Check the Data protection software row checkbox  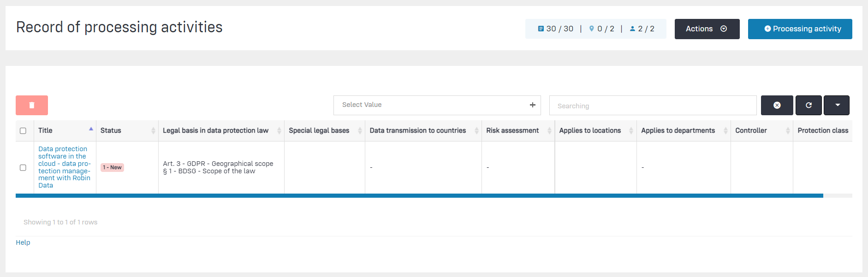[23, 168]
